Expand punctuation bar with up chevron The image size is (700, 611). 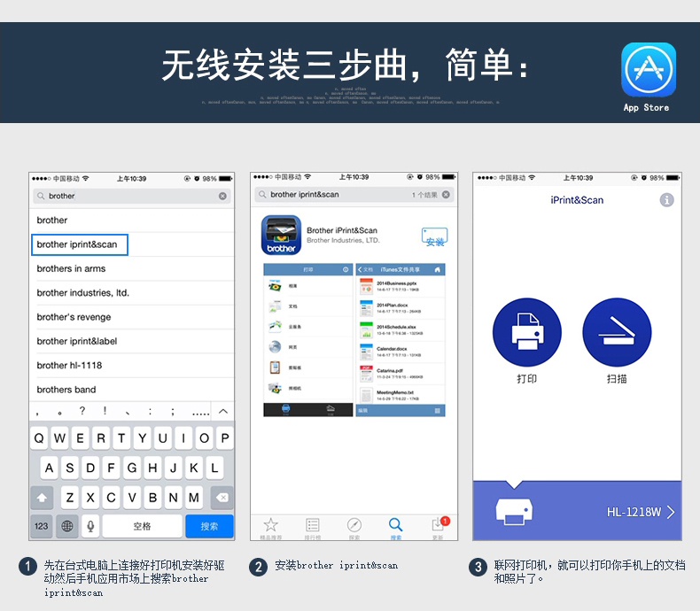coord(223,411)
